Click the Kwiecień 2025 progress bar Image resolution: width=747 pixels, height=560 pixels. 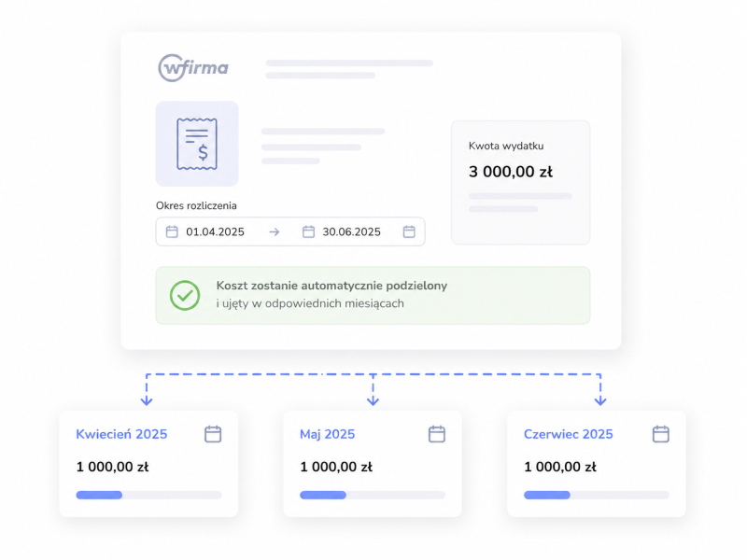[148, 496]
